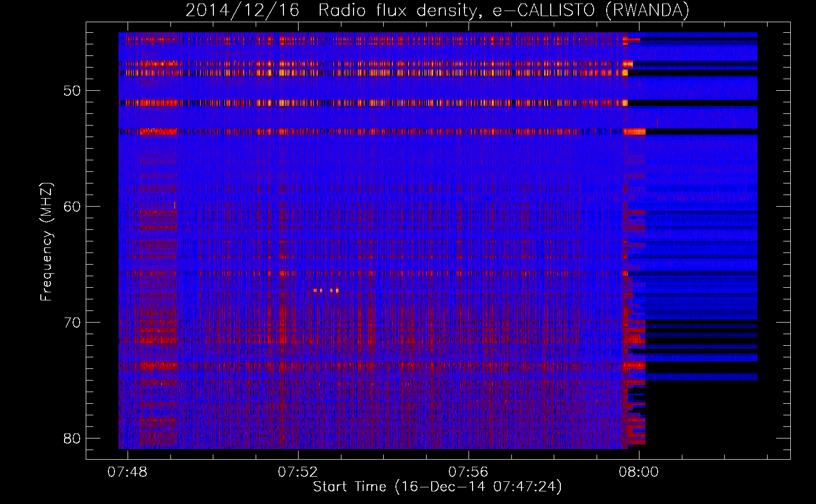Click the 50 MHz frequency tick label

pos(72,91)
